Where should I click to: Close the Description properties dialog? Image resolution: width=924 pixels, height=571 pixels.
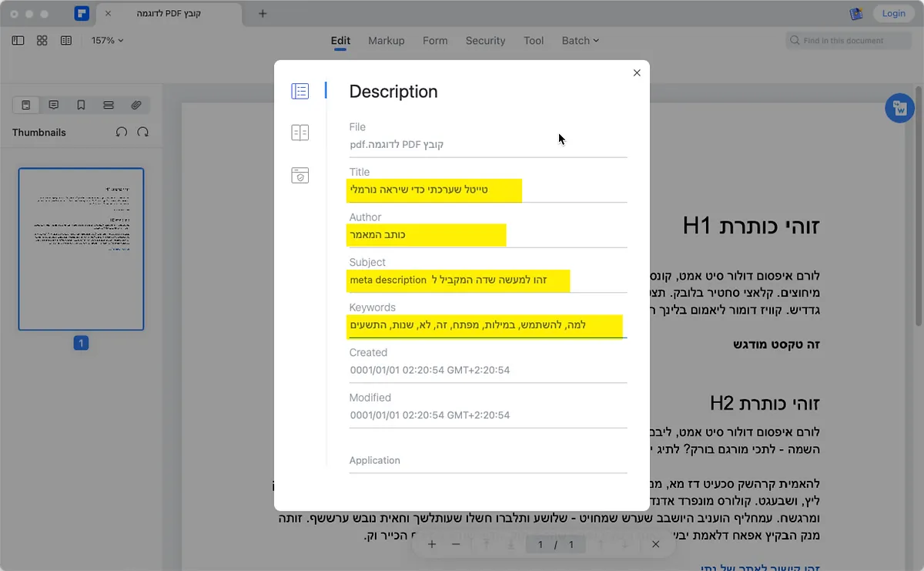(637, 72)
